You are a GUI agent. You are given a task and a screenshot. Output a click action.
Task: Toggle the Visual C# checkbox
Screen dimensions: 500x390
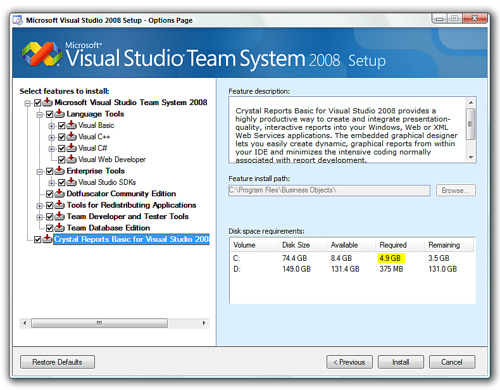click(61, 148)
